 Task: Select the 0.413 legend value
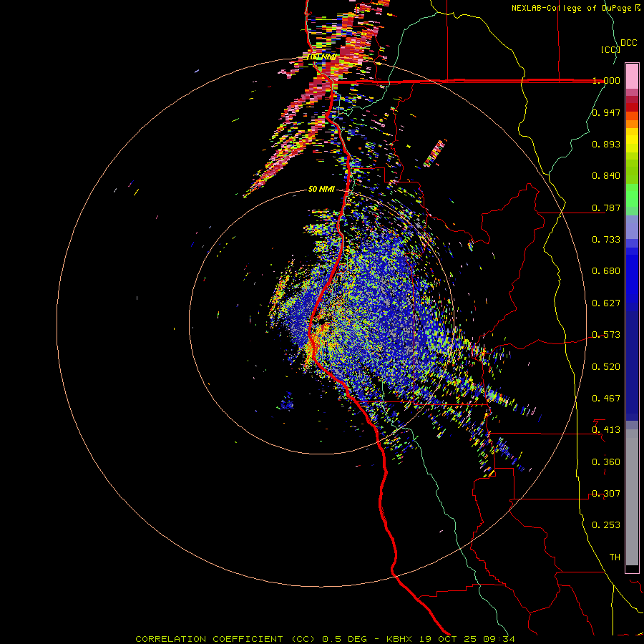[x=606, y=430]
